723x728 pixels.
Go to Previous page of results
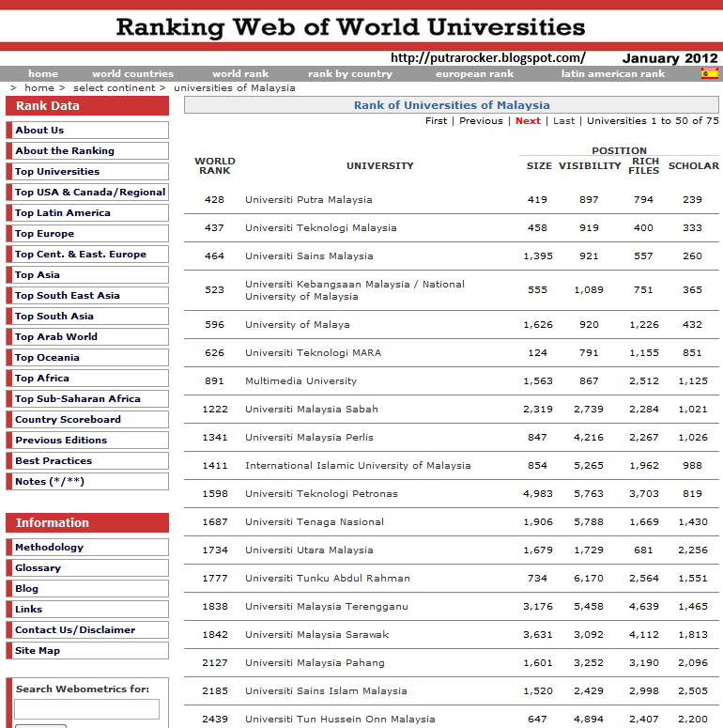(x=481, y=121)
